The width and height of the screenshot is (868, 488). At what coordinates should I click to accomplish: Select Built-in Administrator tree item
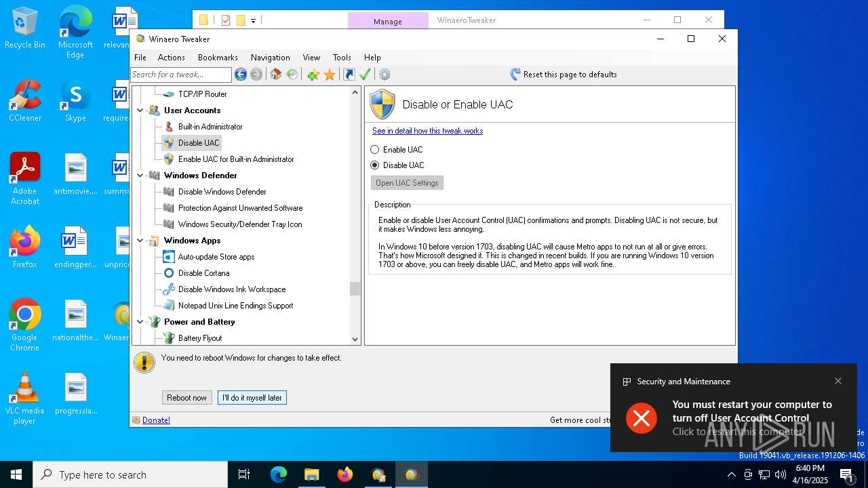pos(210,127)
